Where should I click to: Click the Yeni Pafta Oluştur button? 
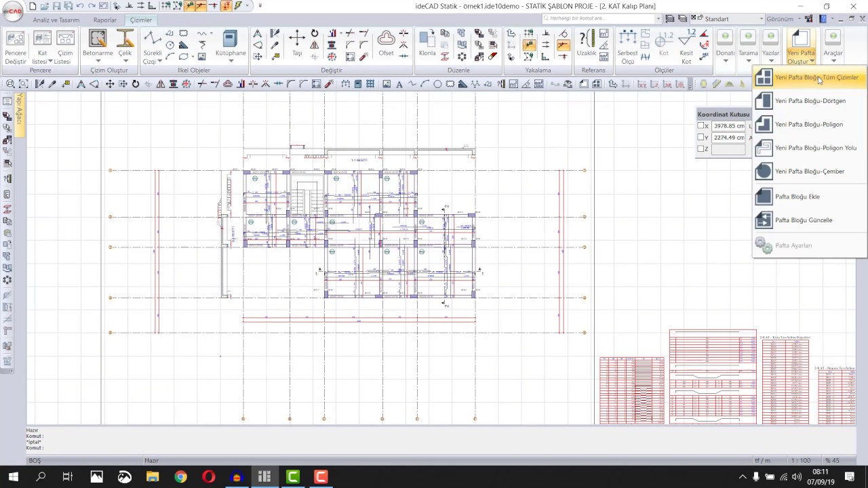[801, 47]
